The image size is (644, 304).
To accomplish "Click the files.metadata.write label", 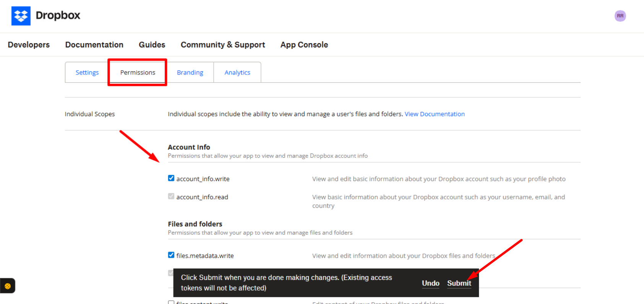I will coord(205,255).
